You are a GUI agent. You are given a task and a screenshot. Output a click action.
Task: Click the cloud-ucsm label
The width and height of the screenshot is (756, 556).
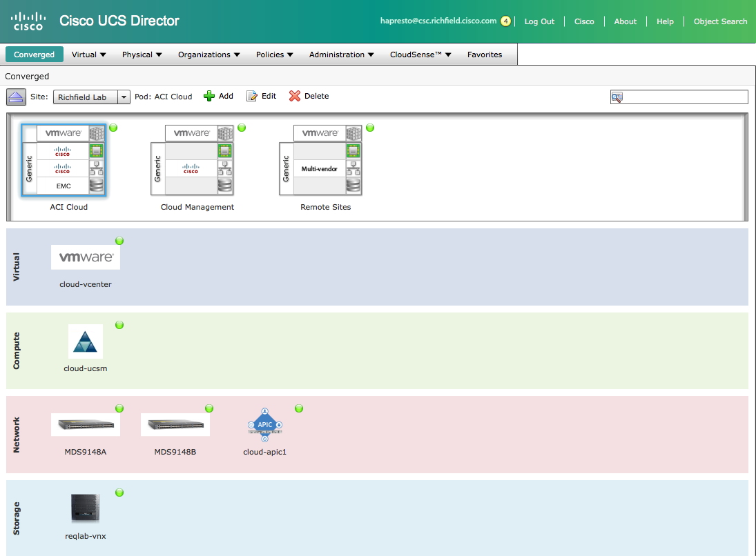click(x=86, y=368)
